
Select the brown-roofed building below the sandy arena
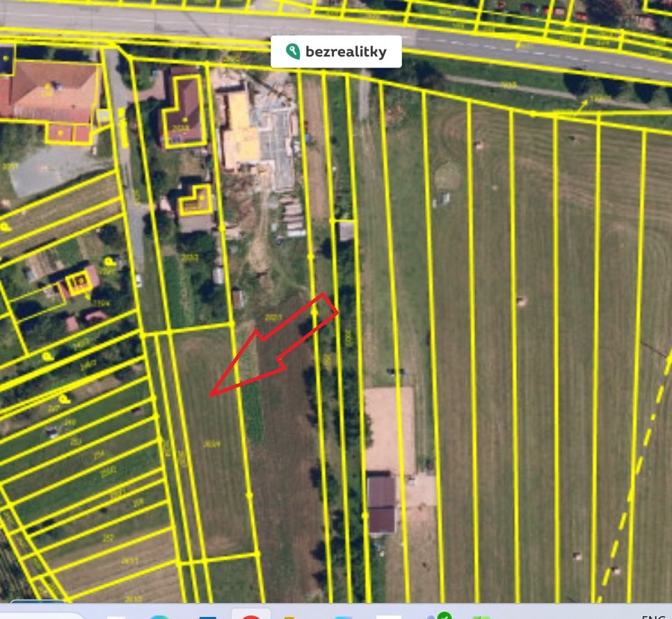tap(381, 502)
